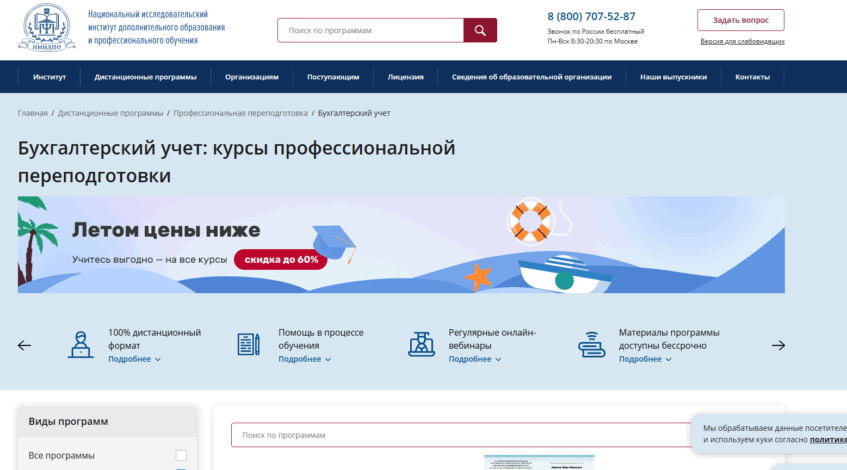Image resolution: width=847 pixels, height=470 pixels.
Task: Open the "Дистанционные программы" menu item
Action: pyautogui.click(x=145, y=77)
